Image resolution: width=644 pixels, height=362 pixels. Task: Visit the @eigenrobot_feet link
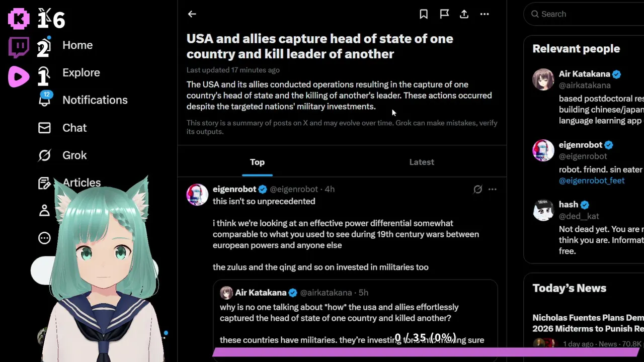(592, 180)
